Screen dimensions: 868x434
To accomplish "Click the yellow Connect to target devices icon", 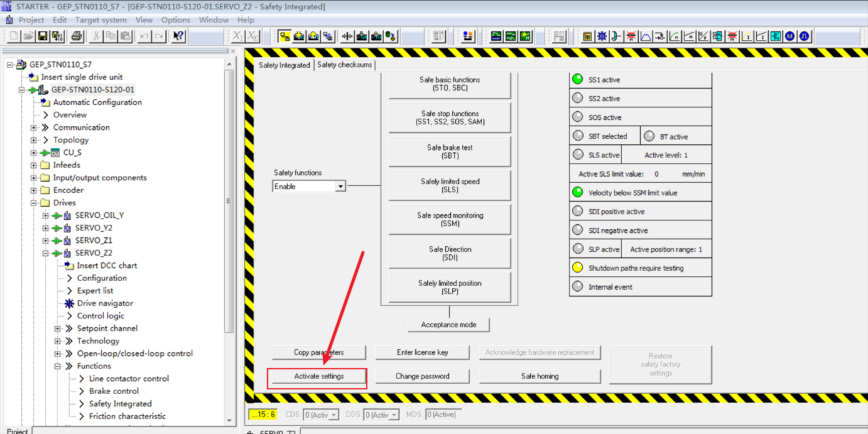I will point(285,36).
